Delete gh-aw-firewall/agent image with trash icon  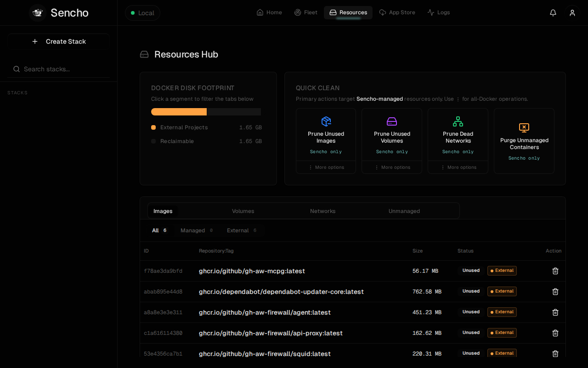[x=555, y=312]
